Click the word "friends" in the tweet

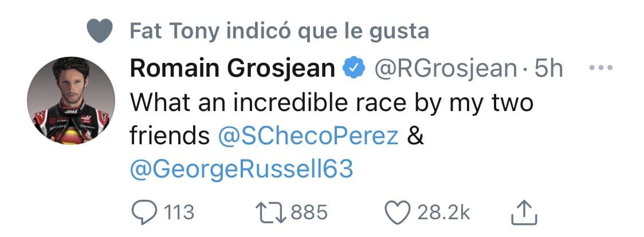168,136
